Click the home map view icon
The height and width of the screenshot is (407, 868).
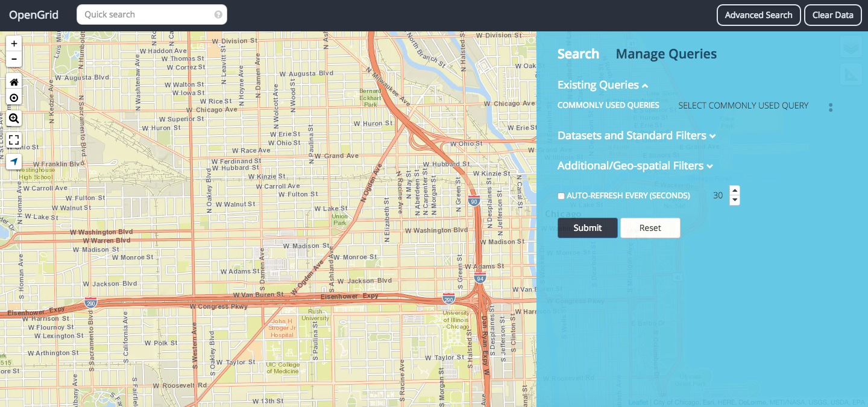coord(14,82)
